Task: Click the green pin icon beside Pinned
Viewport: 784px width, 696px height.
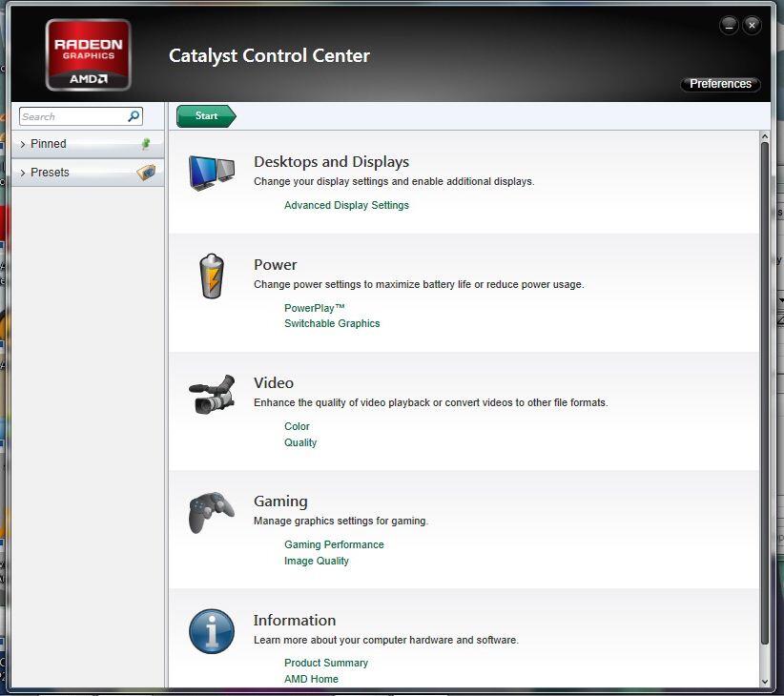Action: coord(146,144)
